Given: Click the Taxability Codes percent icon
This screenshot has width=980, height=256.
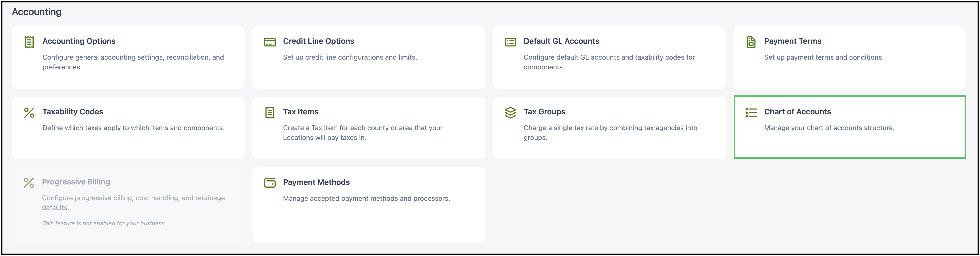Looking at the screenshot, I should click(x=29, y=112).
